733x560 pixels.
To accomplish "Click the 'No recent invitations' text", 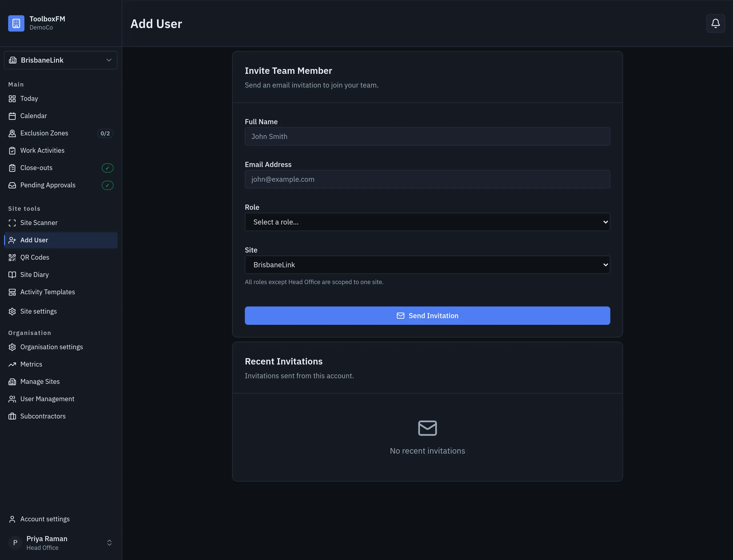I will 427,451.
